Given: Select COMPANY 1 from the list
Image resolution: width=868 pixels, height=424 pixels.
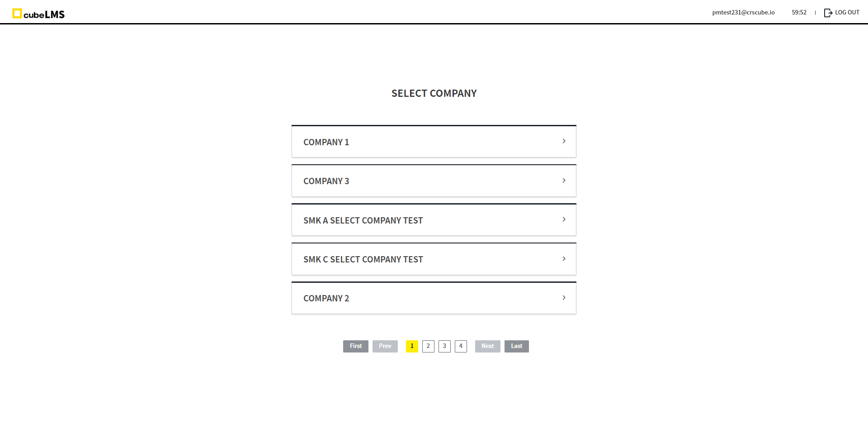Looking at the screenshot, I should coord(326,142).
